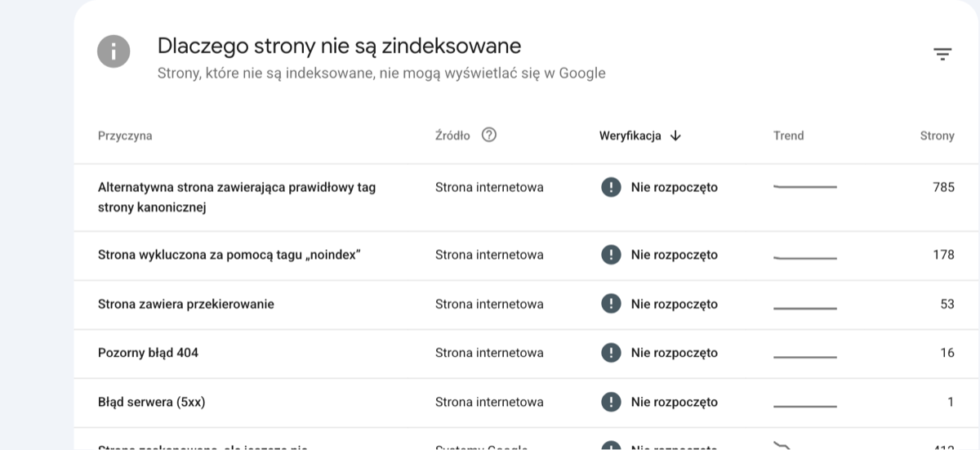
Task: Click the Strony column header
Action: click(937, 136)
